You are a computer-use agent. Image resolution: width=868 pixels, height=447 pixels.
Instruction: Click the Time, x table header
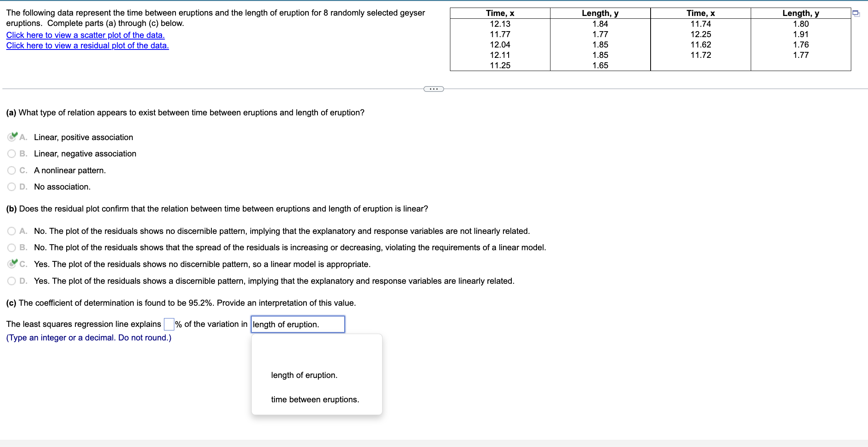click(500, 13)
